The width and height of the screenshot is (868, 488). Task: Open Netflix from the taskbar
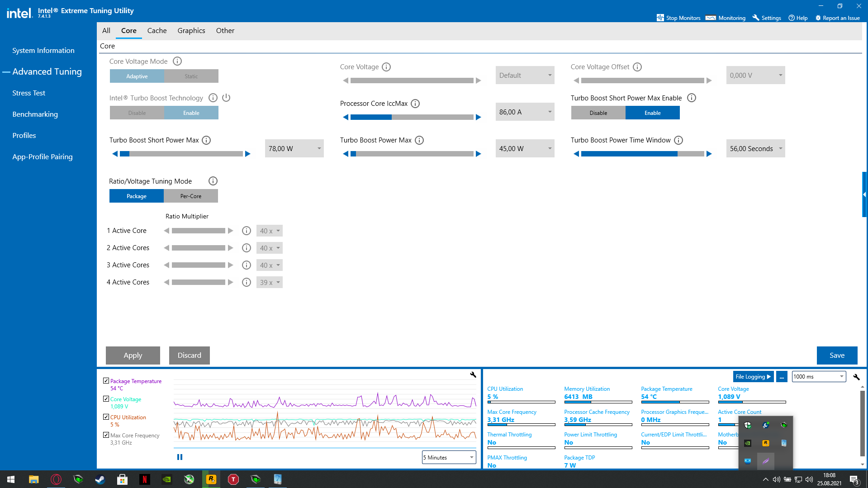[144, 479]
